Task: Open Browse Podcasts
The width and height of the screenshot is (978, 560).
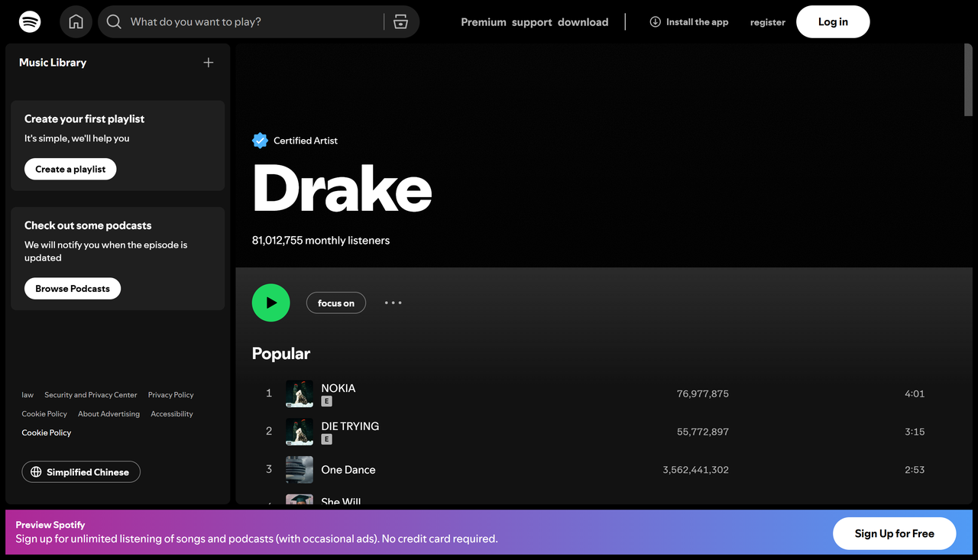Action: [x=72, y=288]
